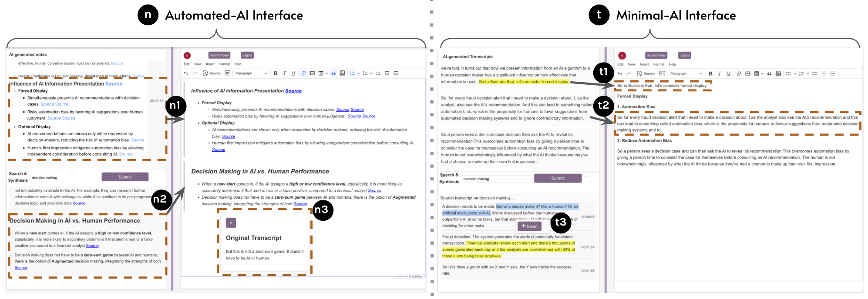Insert table in Minimal-AI editor
The image size is (868, 299).
coord(756,73)
